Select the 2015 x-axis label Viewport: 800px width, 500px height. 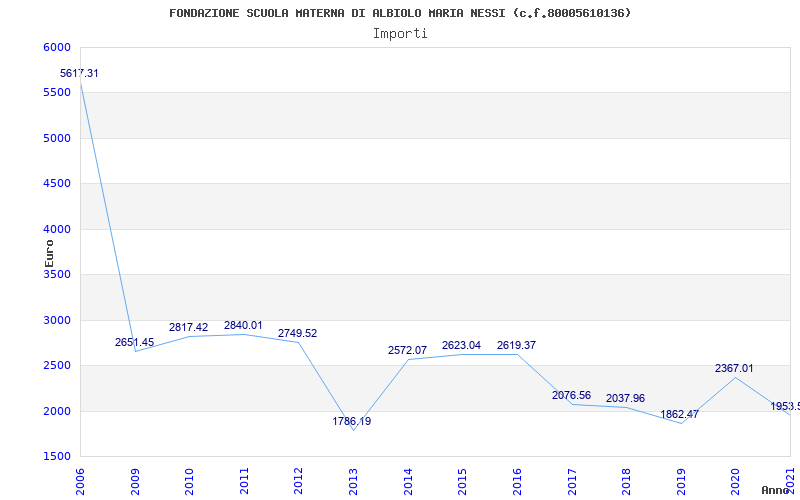point(463,482)
